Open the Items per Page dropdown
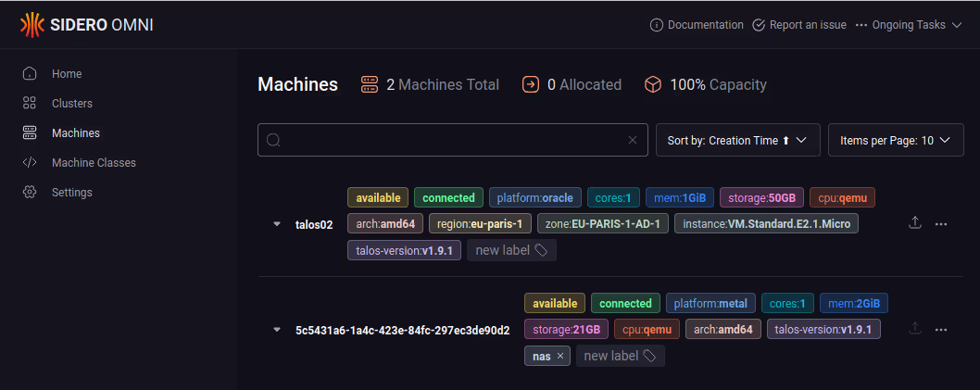 [x=895, y=140]
